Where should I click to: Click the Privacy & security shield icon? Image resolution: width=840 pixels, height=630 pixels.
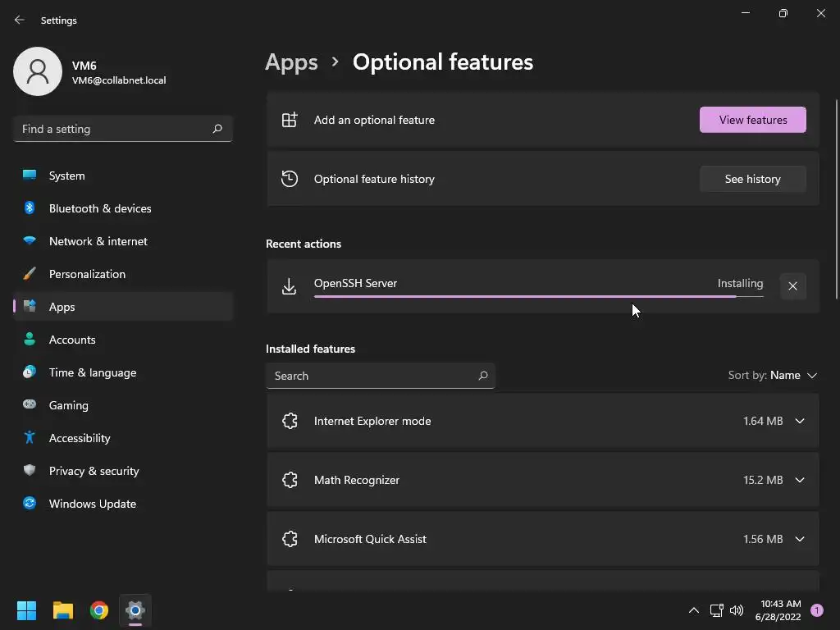point(30,471)
